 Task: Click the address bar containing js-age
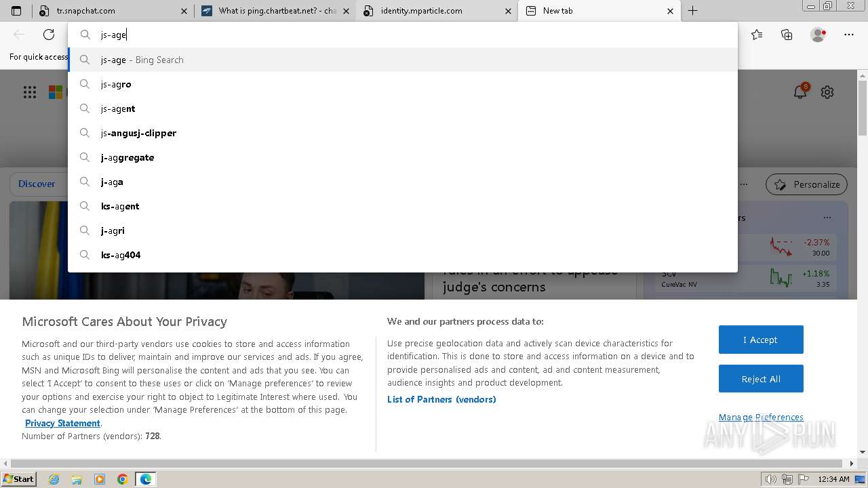403,35
